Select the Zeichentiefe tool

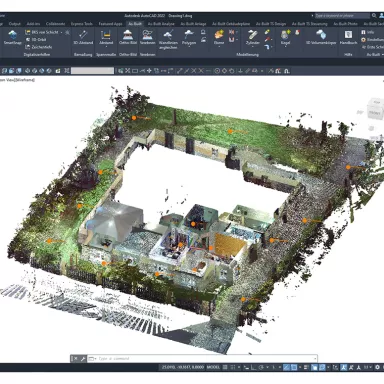click(39, 47)
